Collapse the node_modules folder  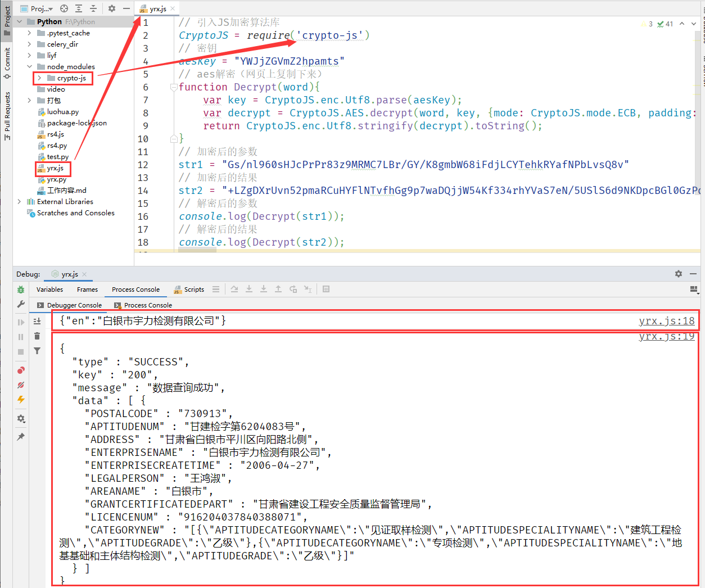(x=29, y=67)
